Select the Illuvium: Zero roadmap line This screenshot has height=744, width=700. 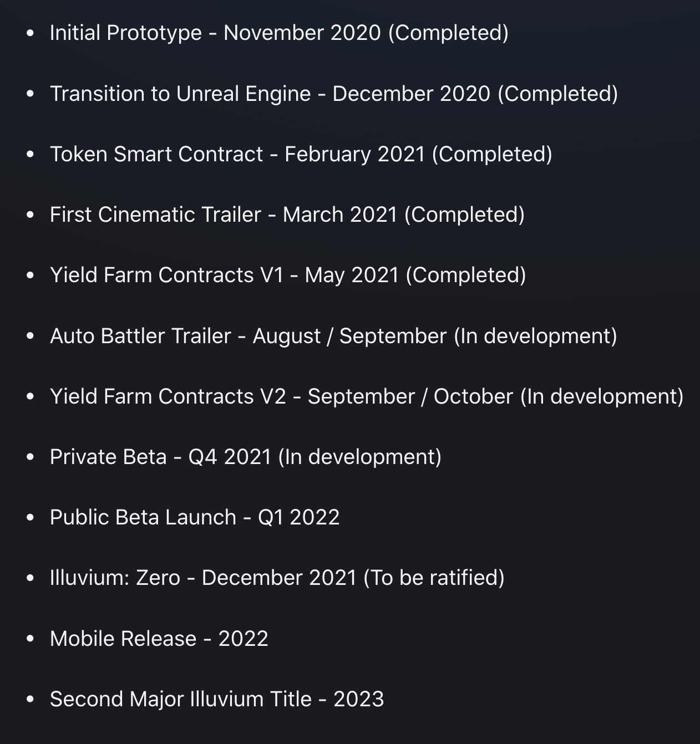(x=277, y=578)
